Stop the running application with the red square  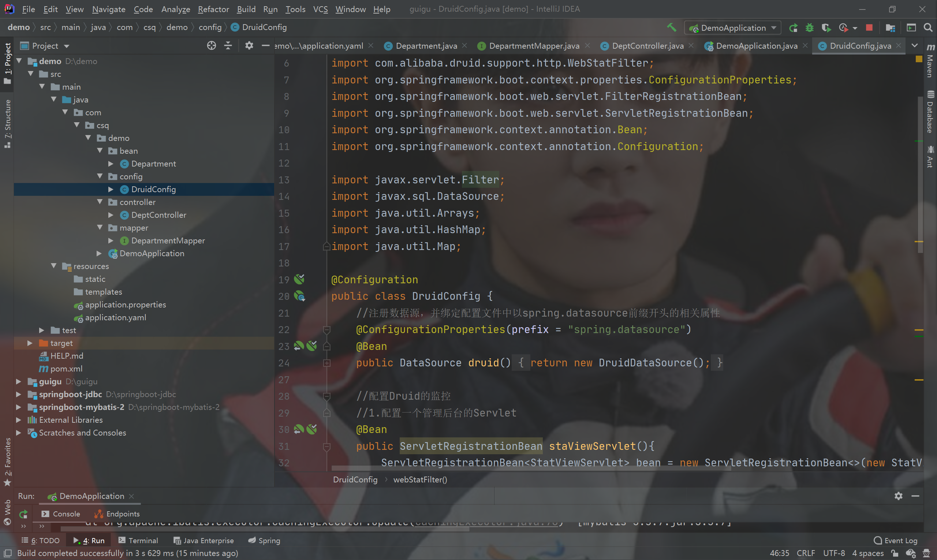869,27
